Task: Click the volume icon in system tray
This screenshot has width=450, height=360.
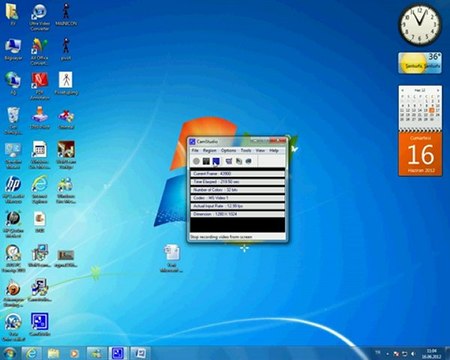Action: 413,354
